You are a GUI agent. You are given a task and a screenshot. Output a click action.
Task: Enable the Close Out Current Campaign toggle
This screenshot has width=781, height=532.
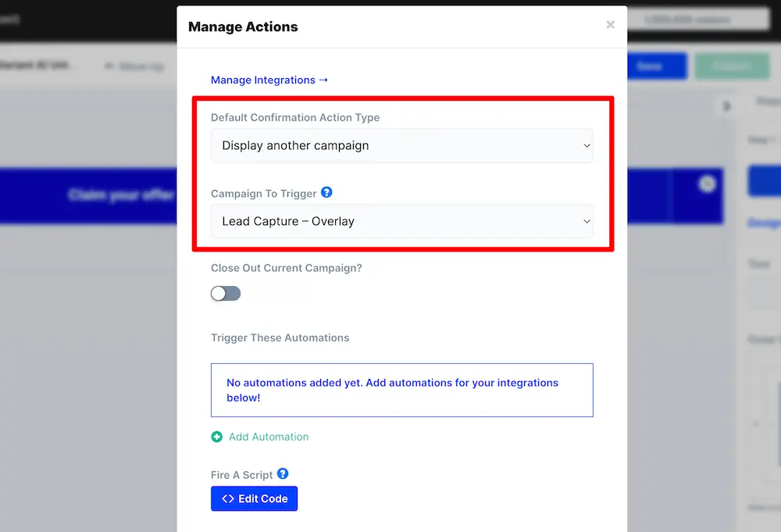click(x=225, y=293)
